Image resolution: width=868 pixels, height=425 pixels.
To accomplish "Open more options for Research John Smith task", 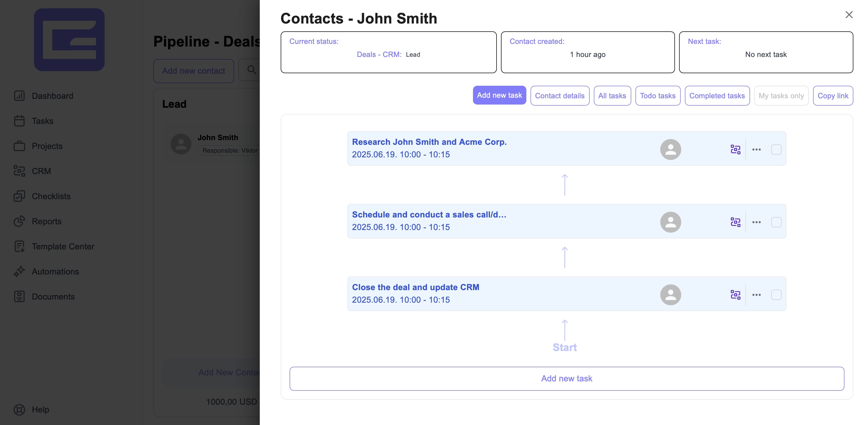I will pyautogui.click(x=757, y=149).
